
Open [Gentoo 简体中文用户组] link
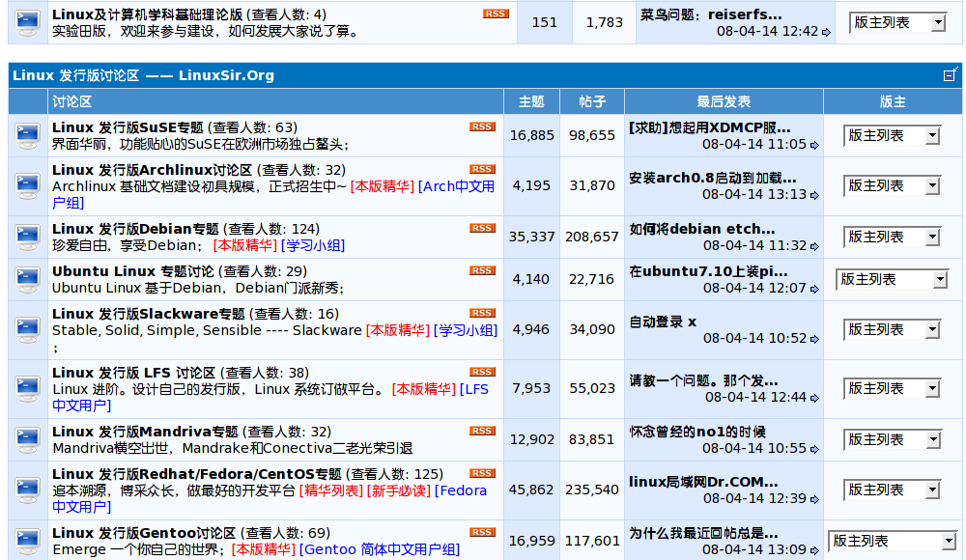[x=380, y=549]
